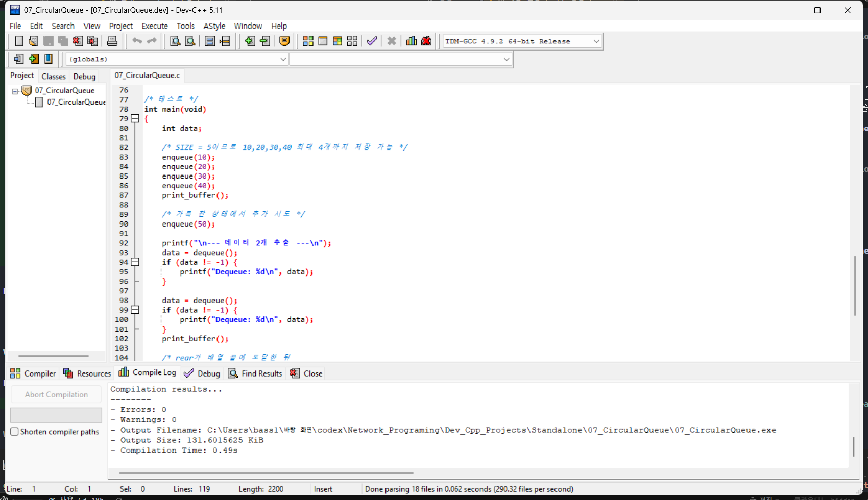868x500 pixels.
Task: Open the TDM-GCC compiler set dropdown
Action: click(x=596, y=41)
